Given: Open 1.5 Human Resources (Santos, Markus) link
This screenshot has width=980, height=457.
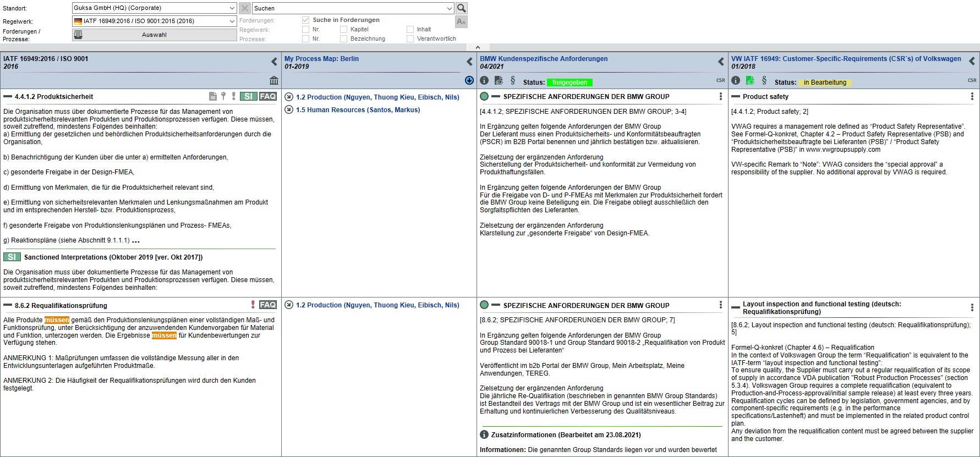Looking at the screenshot, I should [358, 109].
